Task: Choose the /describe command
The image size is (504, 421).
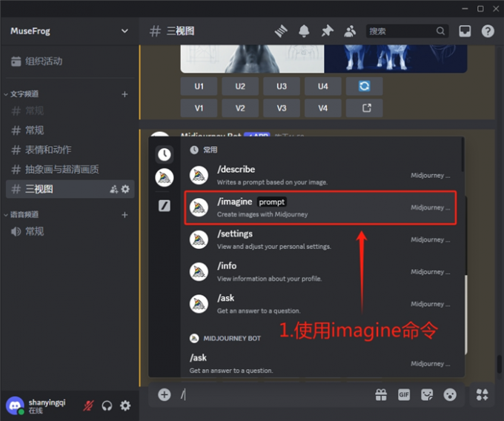Action: coord(320,175)
